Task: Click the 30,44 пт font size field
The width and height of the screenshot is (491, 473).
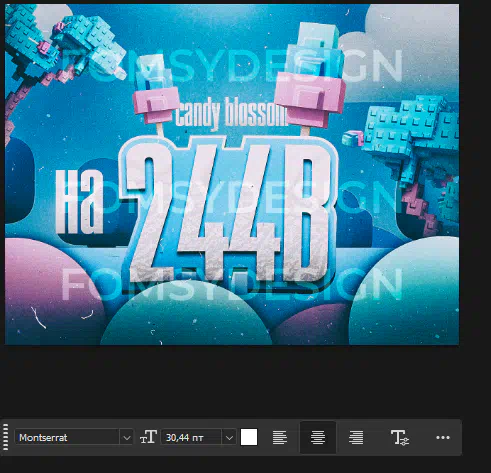Action: tap(192, 437)
